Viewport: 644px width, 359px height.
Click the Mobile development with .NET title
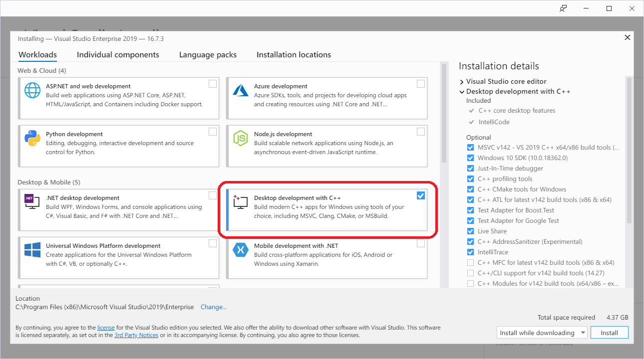pos(296,246)
